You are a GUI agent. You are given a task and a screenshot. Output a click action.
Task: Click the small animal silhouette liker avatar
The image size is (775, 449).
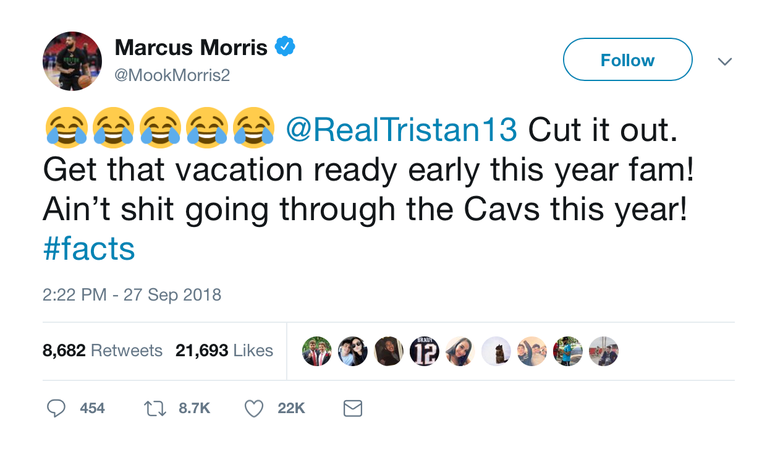click(x=496, y=351)
